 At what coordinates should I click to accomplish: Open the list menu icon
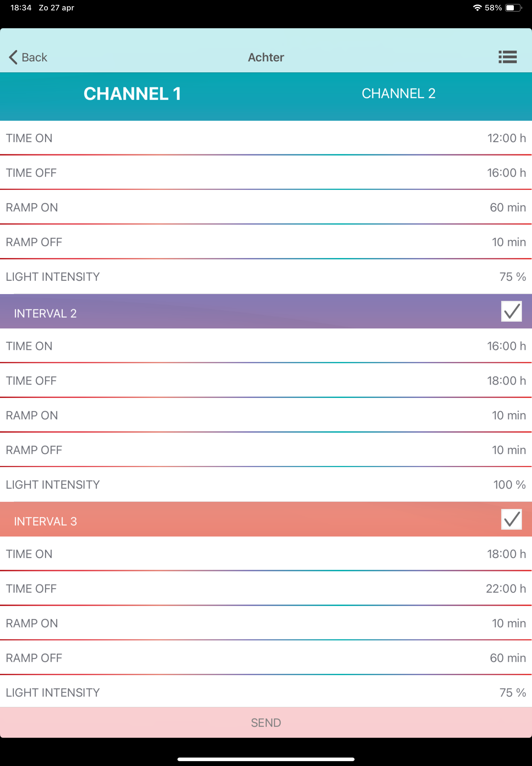(x=507, y=57)
